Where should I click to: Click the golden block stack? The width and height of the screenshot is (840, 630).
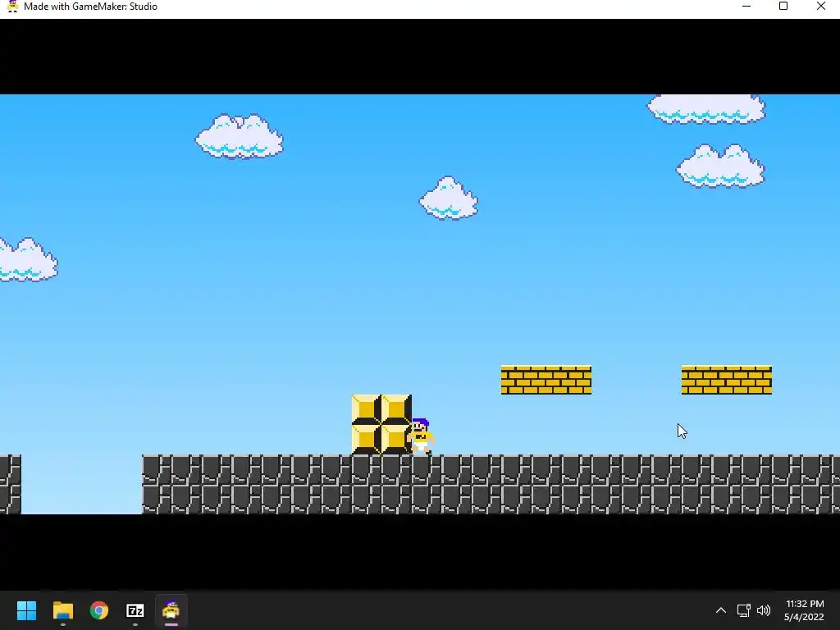coord(381,424)
